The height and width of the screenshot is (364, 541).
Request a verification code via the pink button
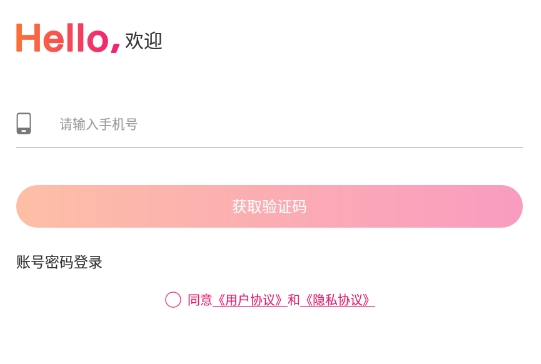click(x=269, y=206)
